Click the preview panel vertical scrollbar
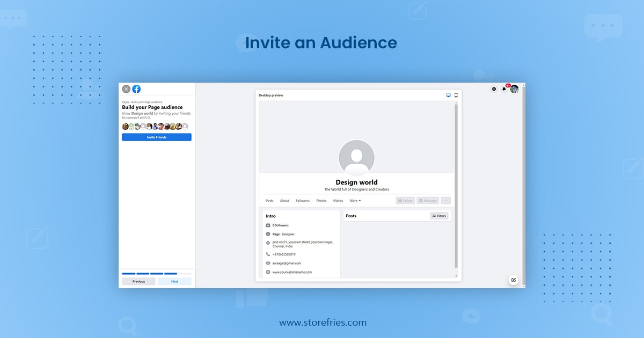 pos(456,188)
